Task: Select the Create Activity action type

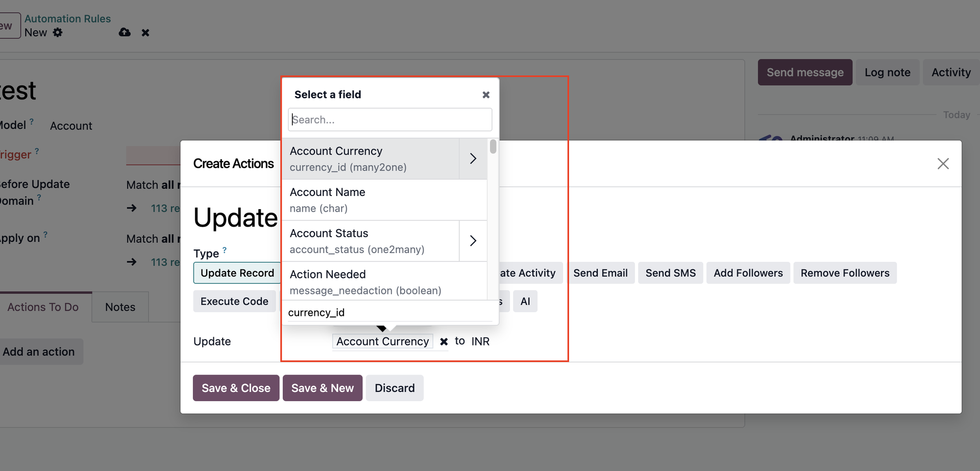Action: pyautogui.click(x=530, y=273)
